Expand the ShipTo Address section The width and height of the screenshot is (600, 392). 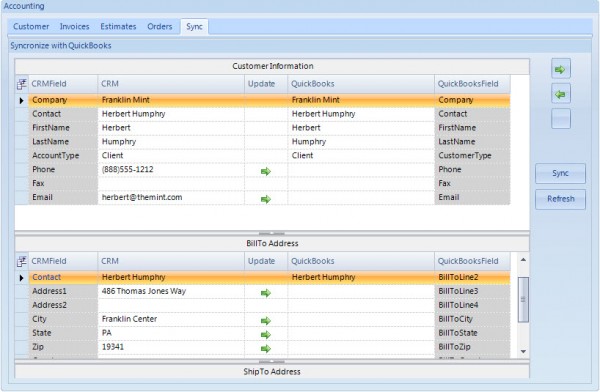(272, 371)
